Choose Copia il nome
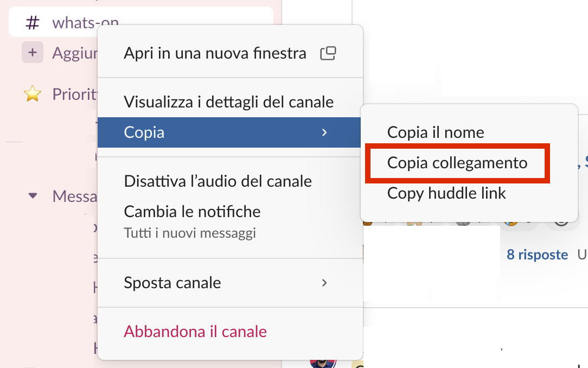Screen dimensions: 588x368 point(436,132)
